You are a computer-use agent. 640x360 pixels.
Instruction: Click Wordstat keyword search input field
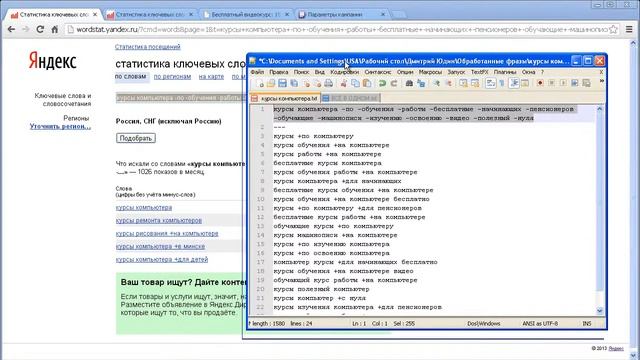181,98
